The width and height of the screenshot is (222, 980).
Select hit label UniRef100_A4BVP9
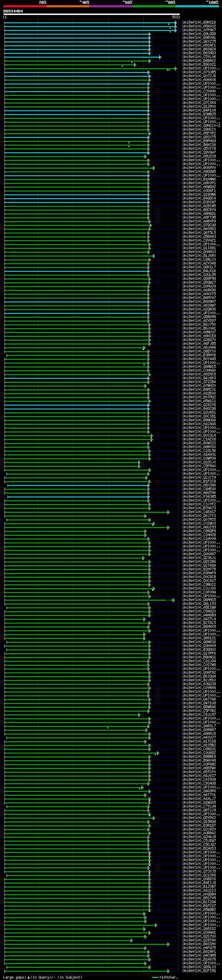coord(199,221)
